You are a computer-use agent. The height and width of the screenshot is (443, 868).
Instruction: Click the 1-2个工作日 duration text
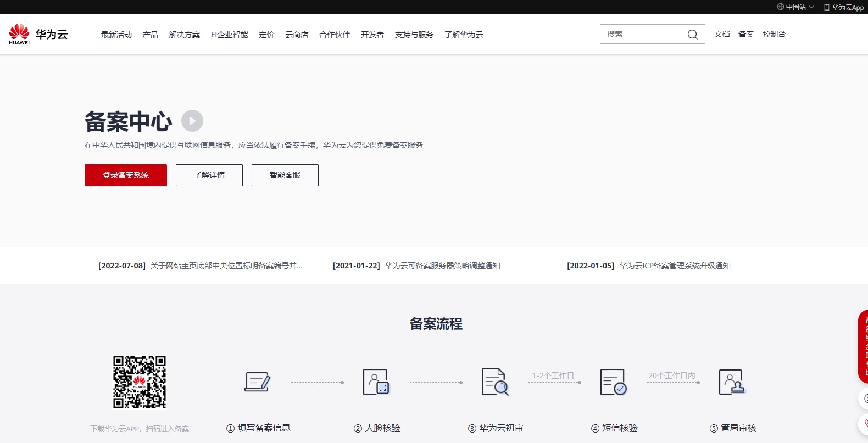553,375
